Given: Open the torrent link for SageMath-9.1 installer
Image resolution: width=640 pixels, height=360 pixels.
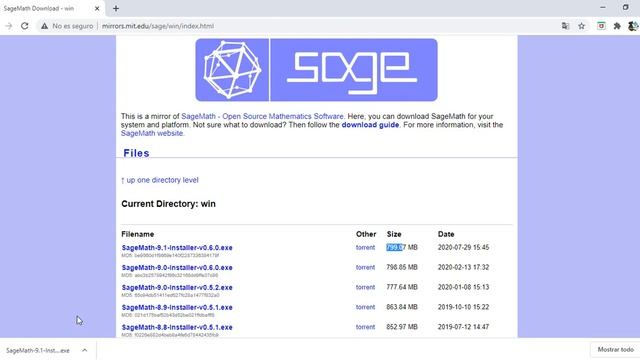Looking at the screenshot, I should (x=365, y=247).
